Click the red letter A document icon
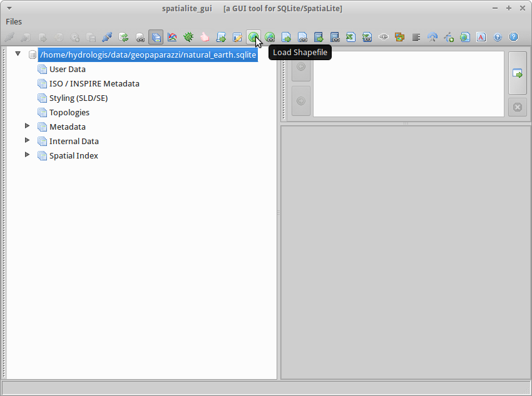Image resolution: width=532 pixels, height=396 pixels. coord(481,37)
